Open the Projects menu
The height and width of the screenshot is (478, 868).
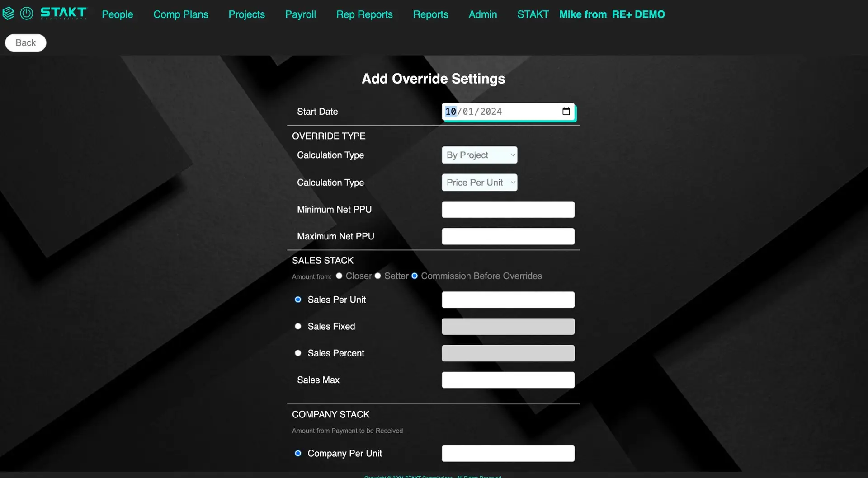[247, 14]
